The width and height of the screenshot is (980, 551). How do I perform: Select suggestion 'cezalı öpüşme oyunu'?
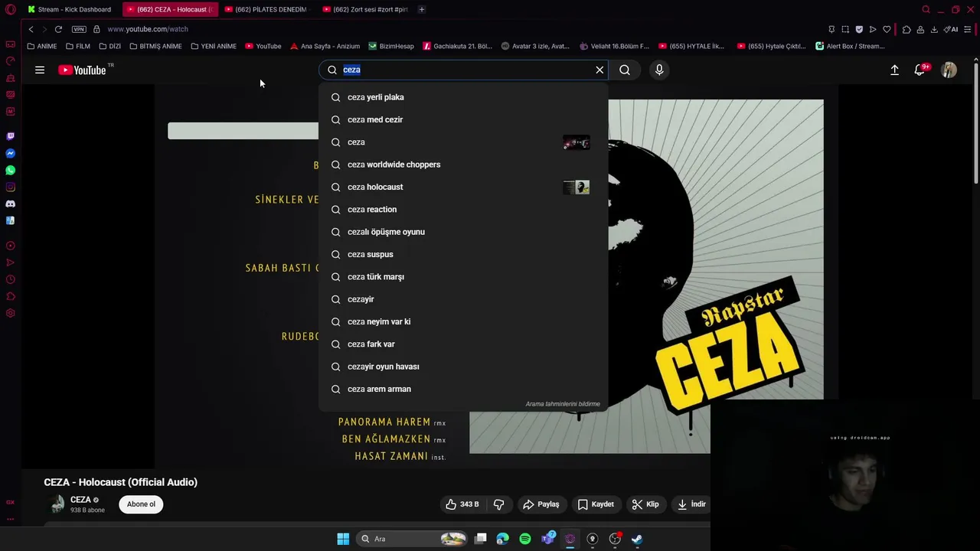click(x=463, y=232)
